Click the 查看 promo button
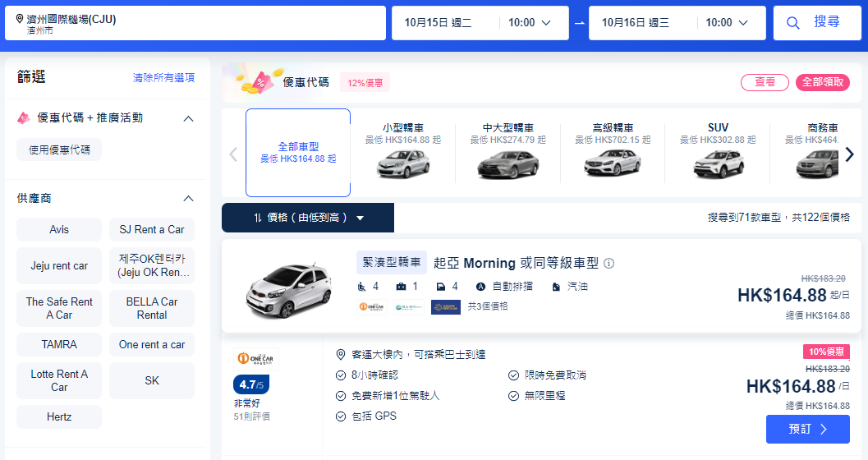The width and height of the screenshot is (868, 460). [765, 82]
